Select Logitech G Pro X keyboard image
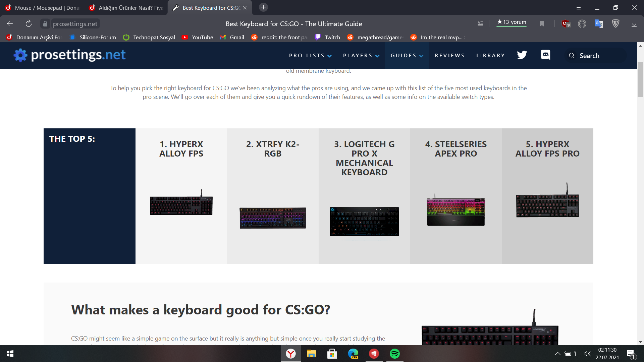644x362 pixels. pos(364,222)
